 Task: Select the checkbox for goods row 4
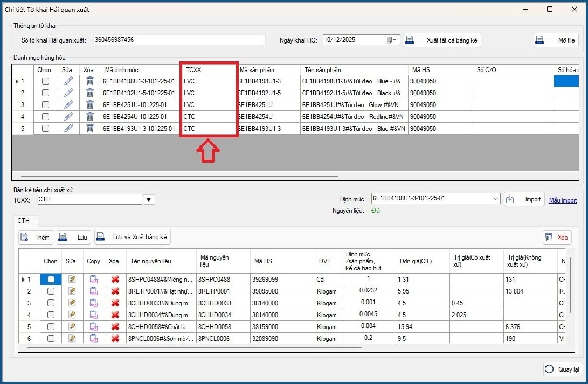coord(45,117)
